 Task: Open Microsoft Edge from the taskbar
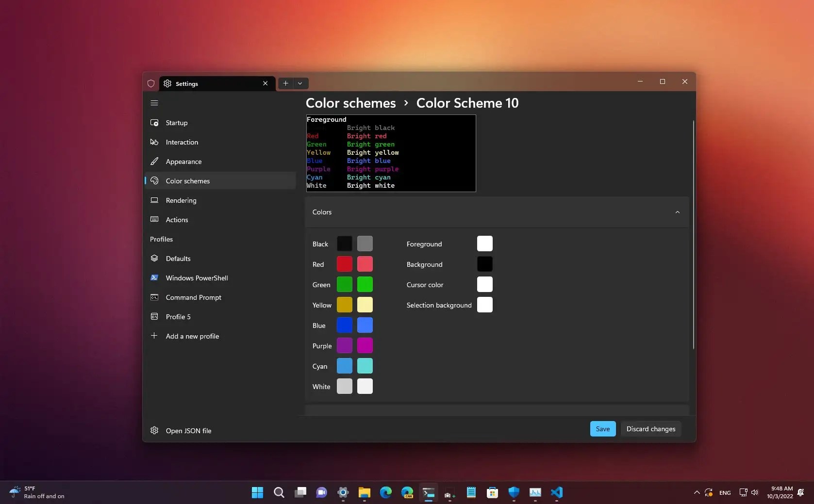(x=385, y=493)
